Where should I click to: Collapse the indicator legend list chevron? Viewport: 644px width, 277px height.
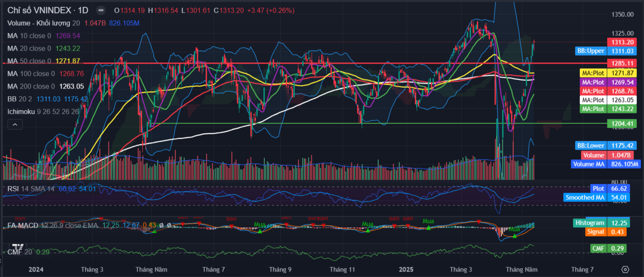coord(14,124)
